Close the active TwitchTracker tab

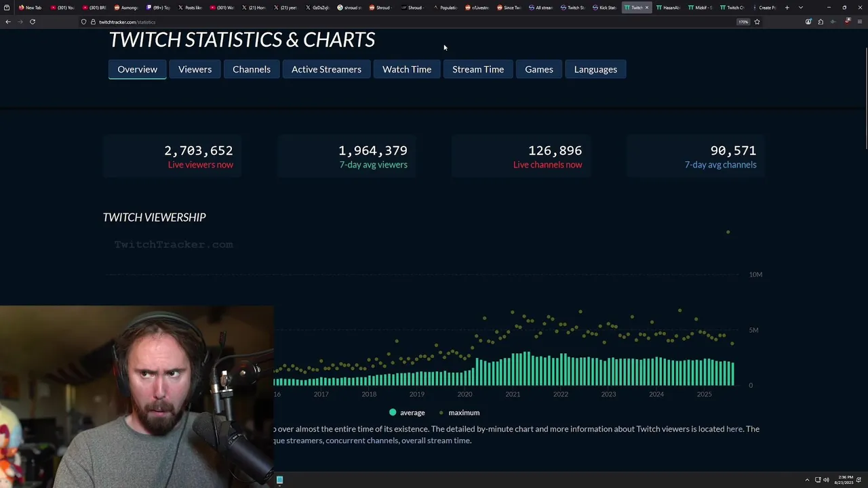tap(647, 7)
